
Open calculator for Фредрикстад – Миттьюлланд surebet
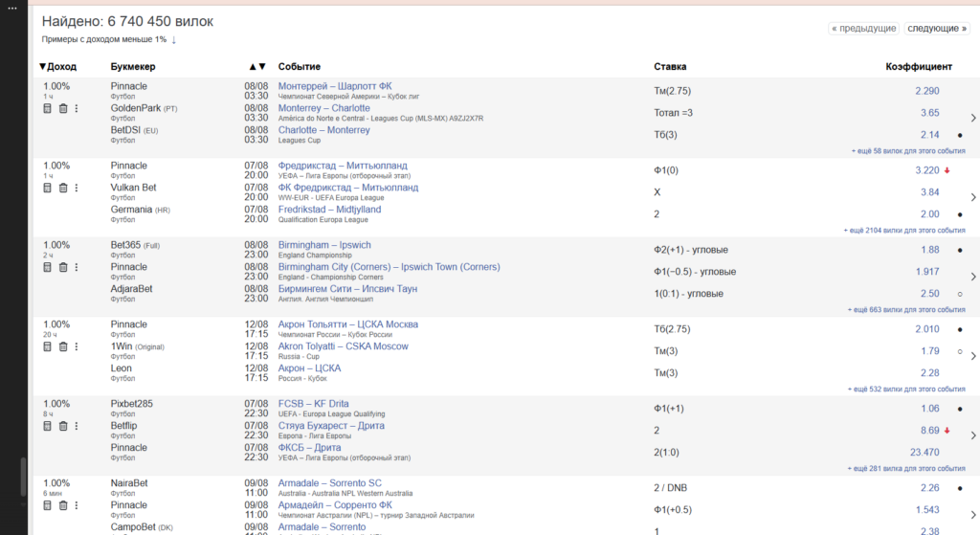click(47, 189)
